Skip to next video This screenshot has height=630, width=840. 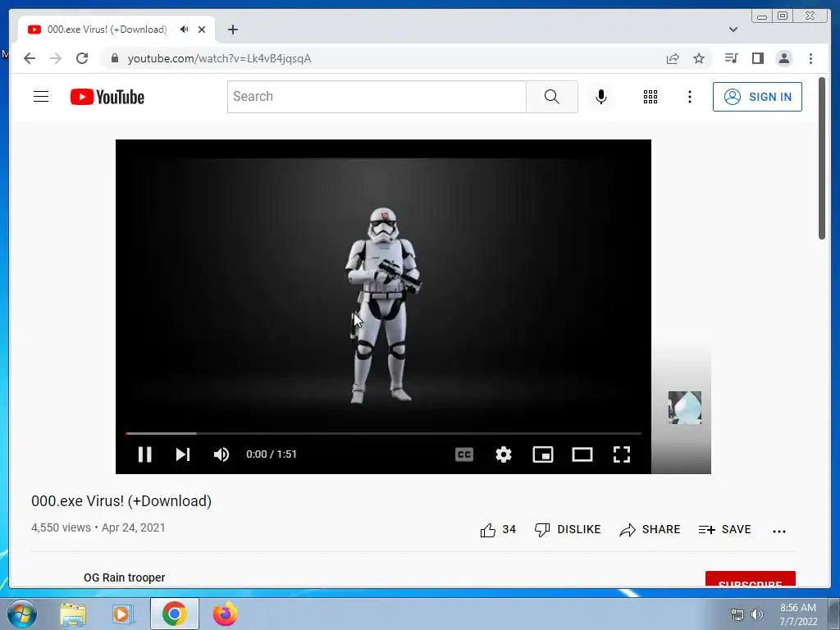pyautogui.click(x=183, y=454)
